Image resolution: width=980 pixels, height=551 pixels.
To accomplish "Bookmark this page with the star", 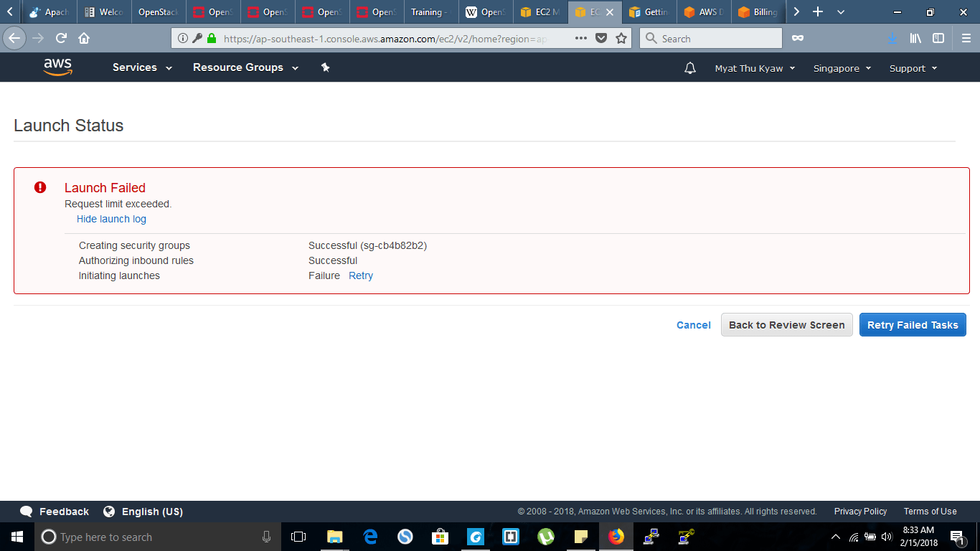I will (621, 38).
